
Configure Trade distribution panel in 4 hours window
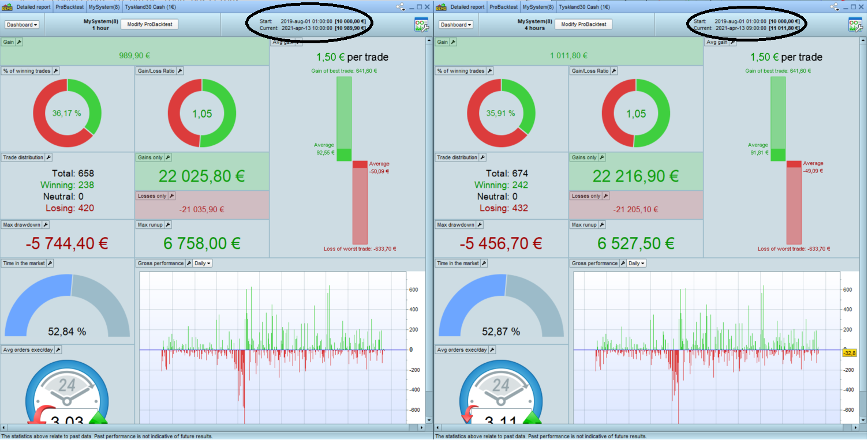[482, 157]
